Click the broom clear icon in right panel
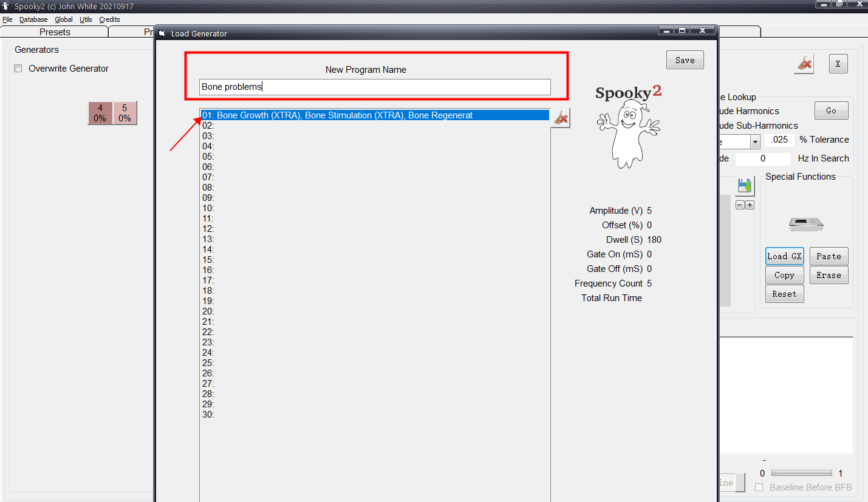This screenshot has width=868, height=502. 804,64
